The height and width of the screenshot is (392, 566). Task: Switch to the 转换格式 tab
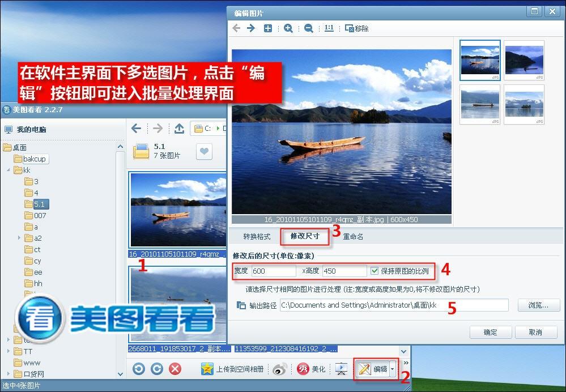[257, 236]
